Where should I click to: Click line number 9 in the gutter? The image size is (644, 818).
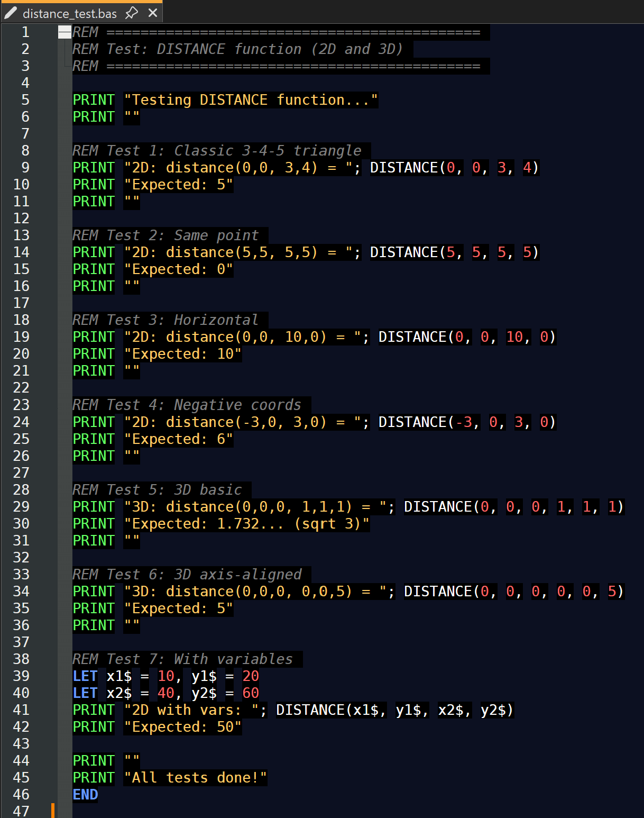coord(25,168)
